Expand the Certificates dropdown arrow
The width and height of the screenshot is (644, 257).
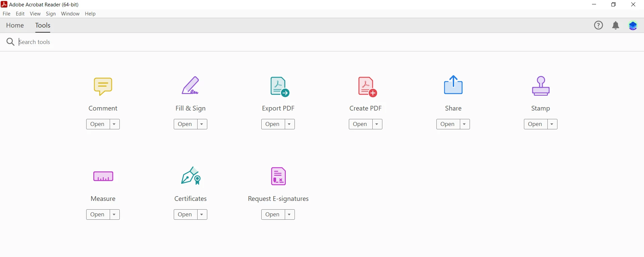point(202,215)
